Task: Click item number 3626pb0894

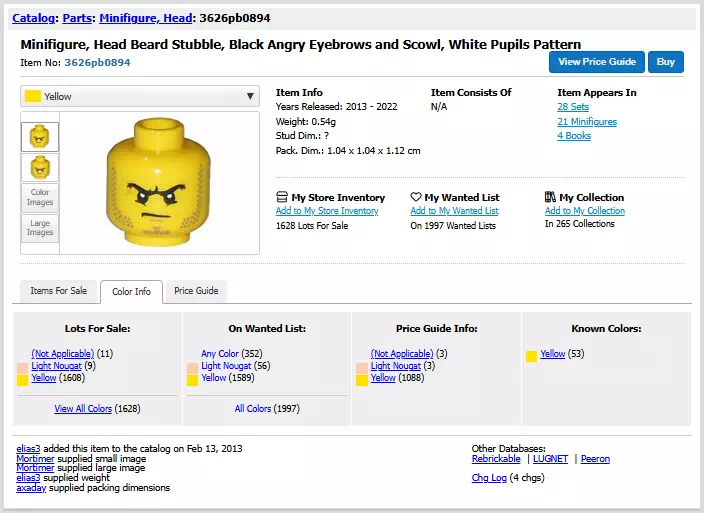Action: tap(97, 63)
